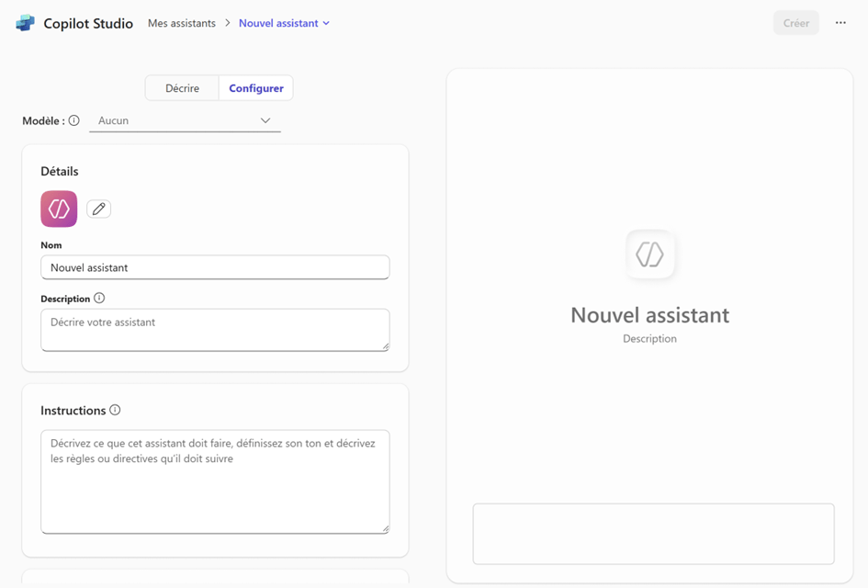Click the pencil icon to edit assistant icon
868x588 pixels.
pyautogui.click(x=98, y=209)
